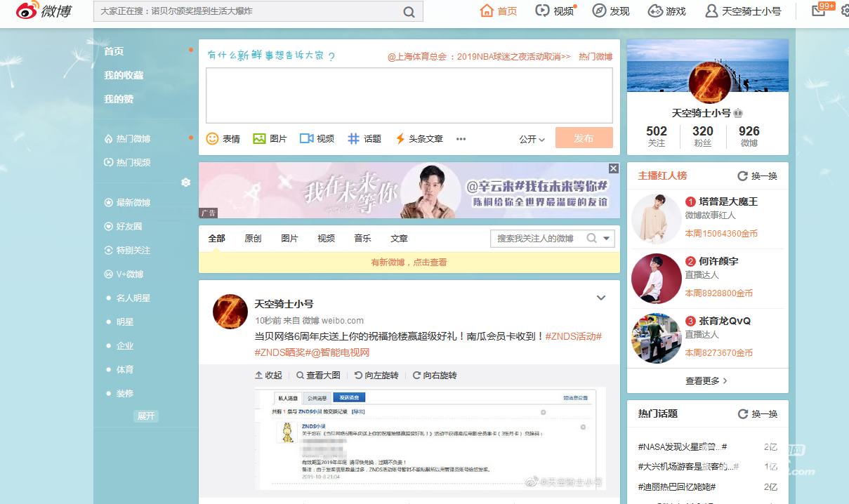Image resolution: width=849 pixels, height=504 pixels.
Task: Open 头条文章 article editor
Action: tap(419, 139)
